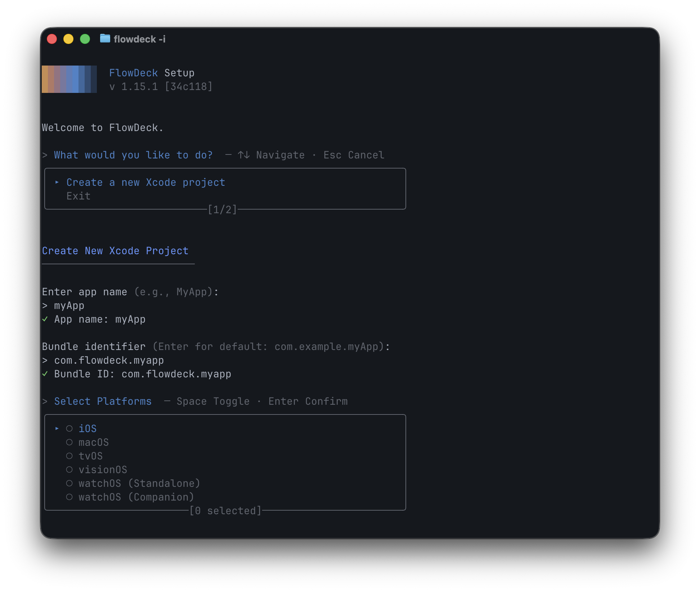Click the visionOS platform label
The height and width of the screenshot is (592, 700).
[103, 470]
